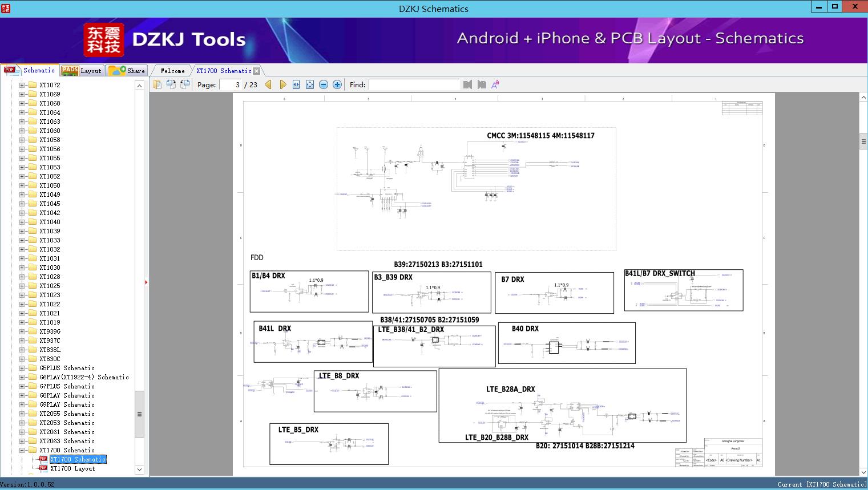This screenshot has height=490, width=868.
Task: Click the fit page icon
Action: pyautogui.click(x=310, y=84)
